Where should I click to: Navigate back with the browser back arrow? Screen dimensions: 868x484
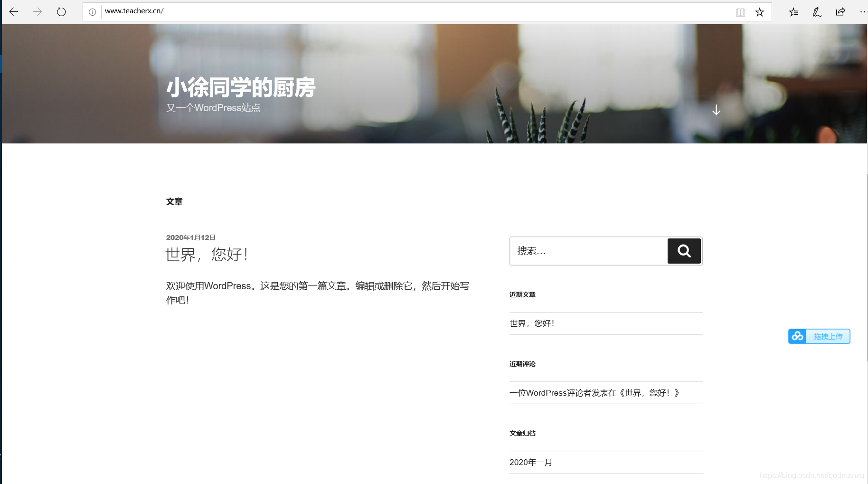pyautogui.click(x=14, y=12)
